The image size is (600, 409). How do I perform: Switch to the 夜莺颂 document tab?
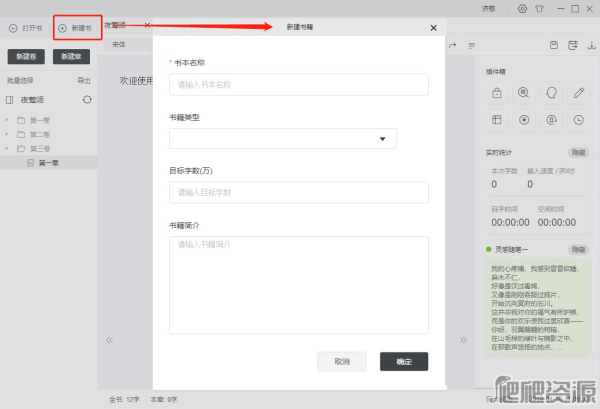point(115,25)
